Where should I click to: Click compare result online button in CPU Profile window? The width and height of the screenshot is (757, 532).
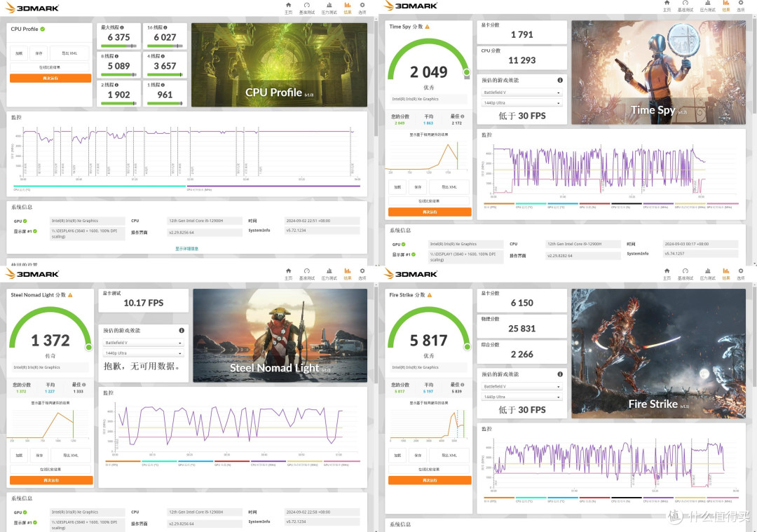50,67
